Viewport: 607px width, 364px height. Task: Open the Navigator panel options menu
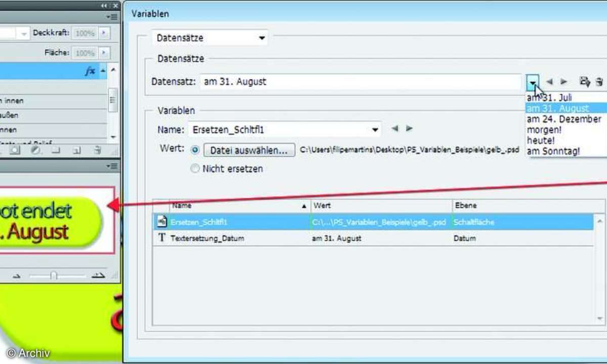(x=112, y=166)
